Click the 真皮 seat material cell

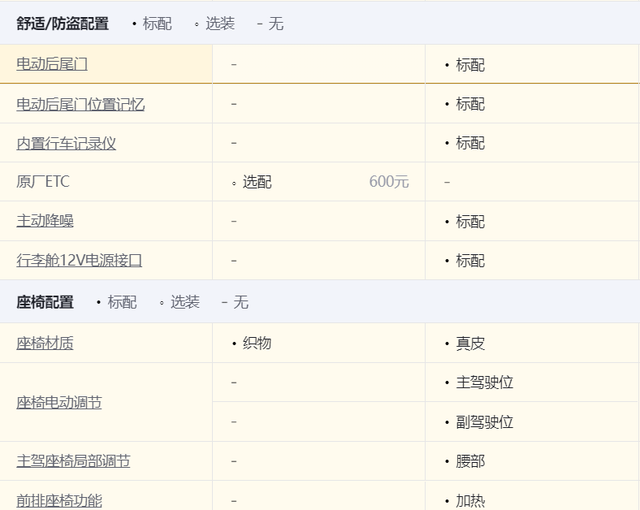click(x=470, y=343)
